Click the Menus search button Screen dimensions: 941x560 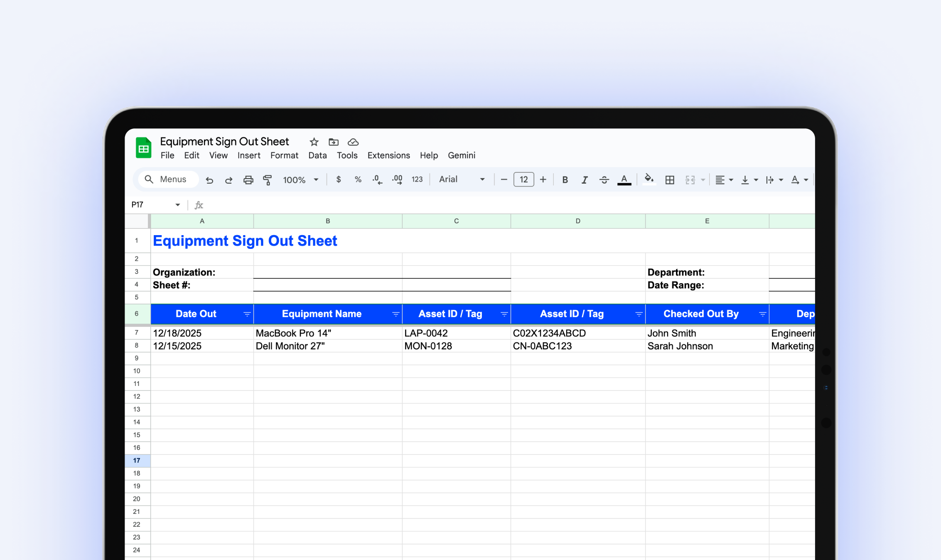[x=168, y=179]
